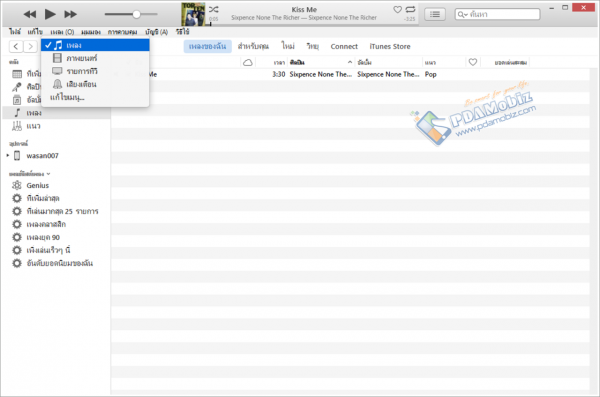Select เพลง songs in sidebar
Viewport: 600px width, 397px height.
(57, 113)
